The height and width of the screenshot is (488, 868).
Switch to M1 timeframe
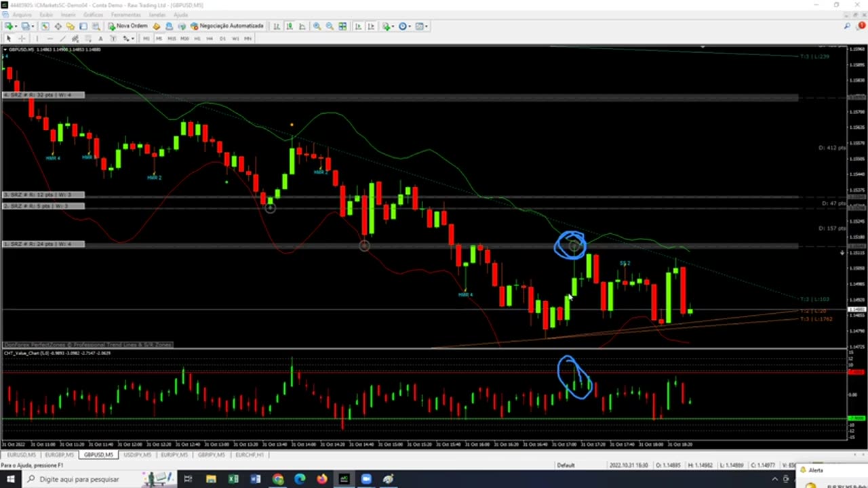146,39
